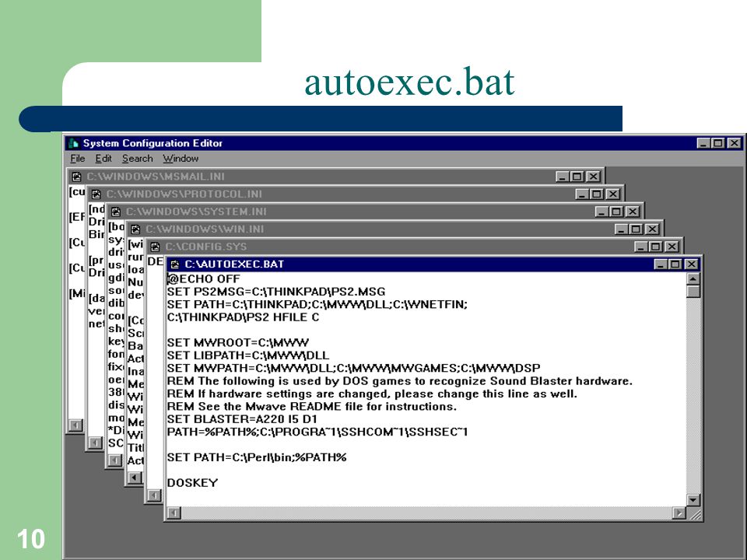Maximize the AUTOEXEC.BAT window

[675, 264]
